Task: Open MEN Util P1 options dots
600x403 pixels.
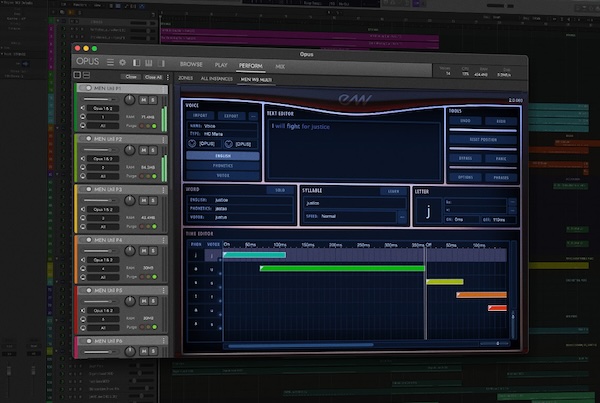Action: [163, 89]
